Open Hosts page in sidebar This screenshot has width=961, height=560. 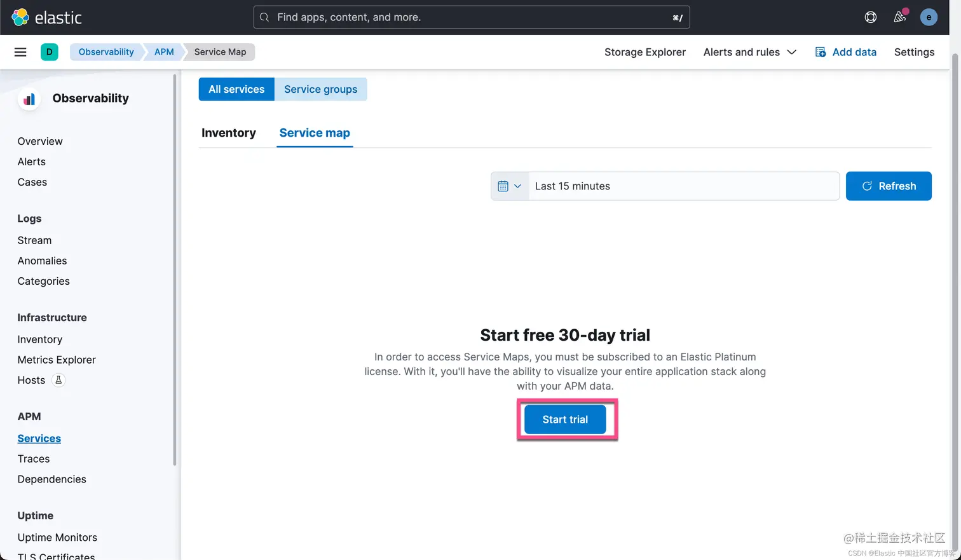point(31,380)
